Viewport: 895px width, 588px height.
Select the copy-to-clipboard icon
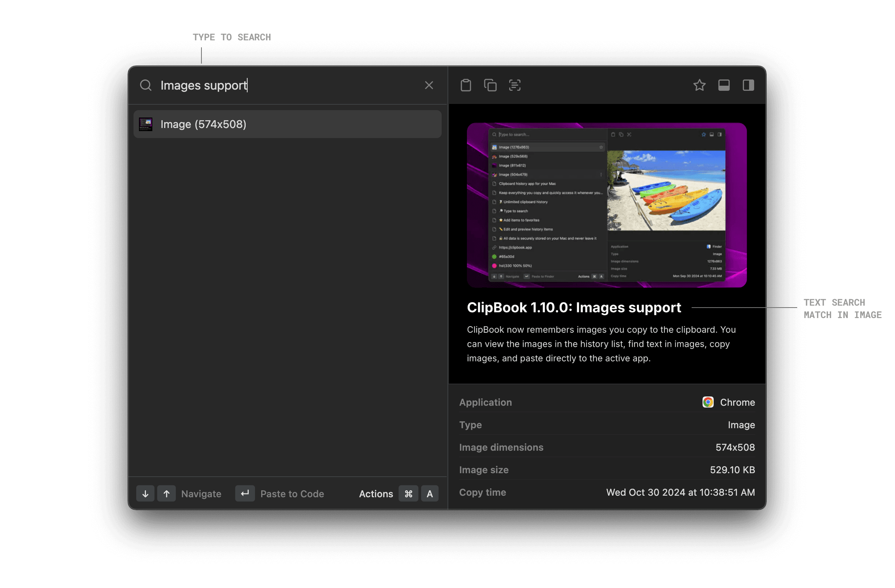point(490,85)
